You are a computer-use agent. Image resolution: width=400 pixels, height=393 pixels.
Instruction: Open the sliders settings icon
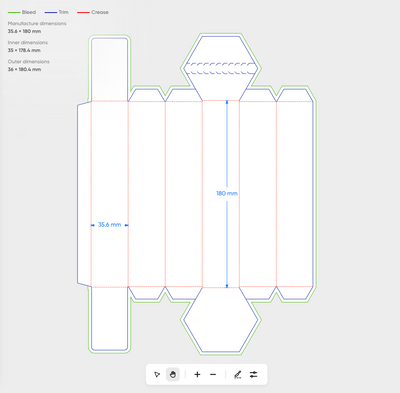(253, 374)
